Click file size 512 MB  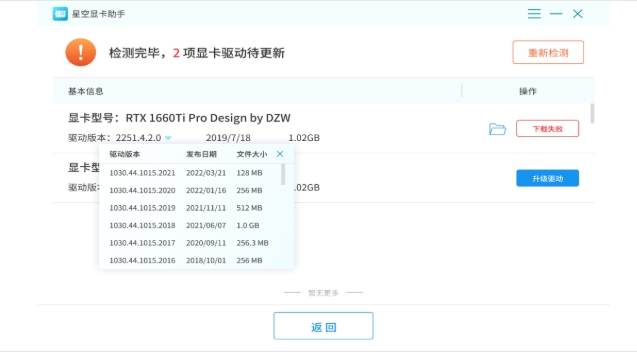[249, 208]
